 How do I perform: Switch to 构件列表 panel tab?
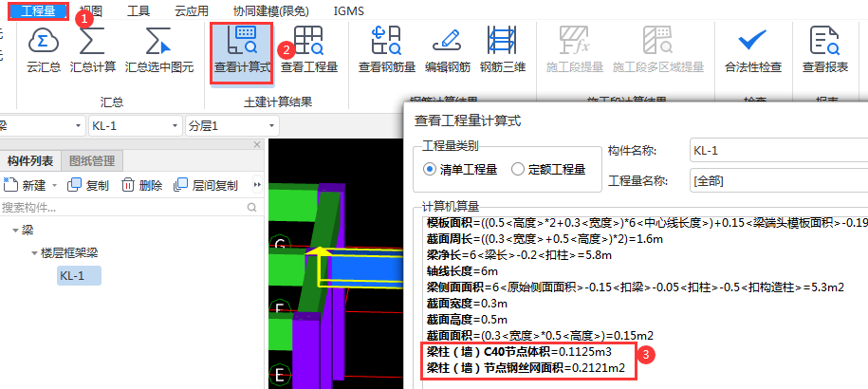pyautogui.click(x=30, y=161)
